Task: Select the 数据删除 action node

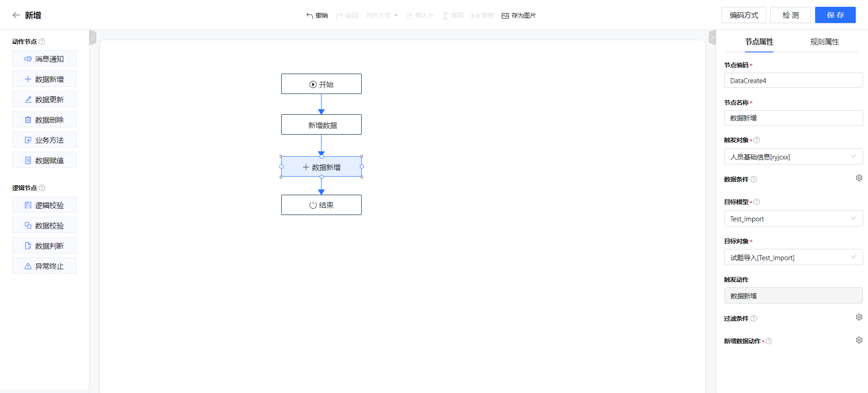Action: [x=44, y=120]
